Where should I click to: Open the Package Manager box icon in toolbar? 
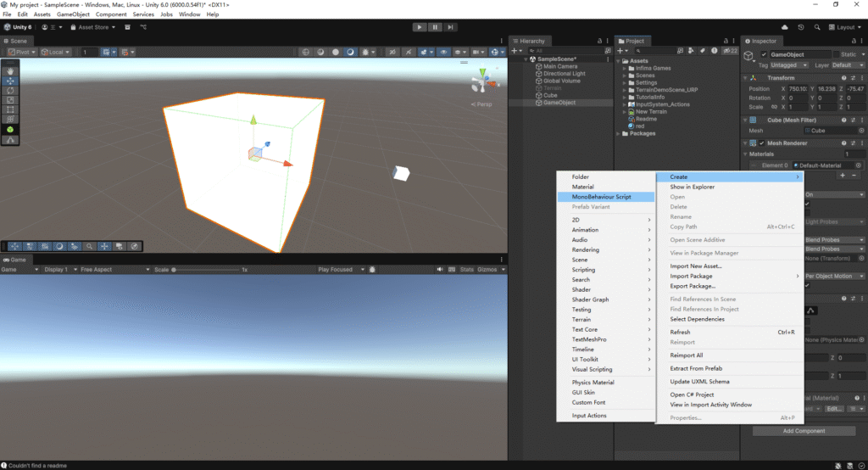(127, 27)
